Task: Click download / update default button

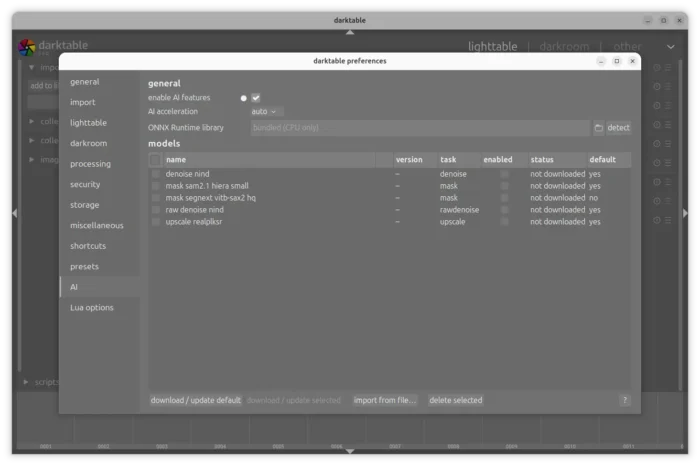Action: 196,400
